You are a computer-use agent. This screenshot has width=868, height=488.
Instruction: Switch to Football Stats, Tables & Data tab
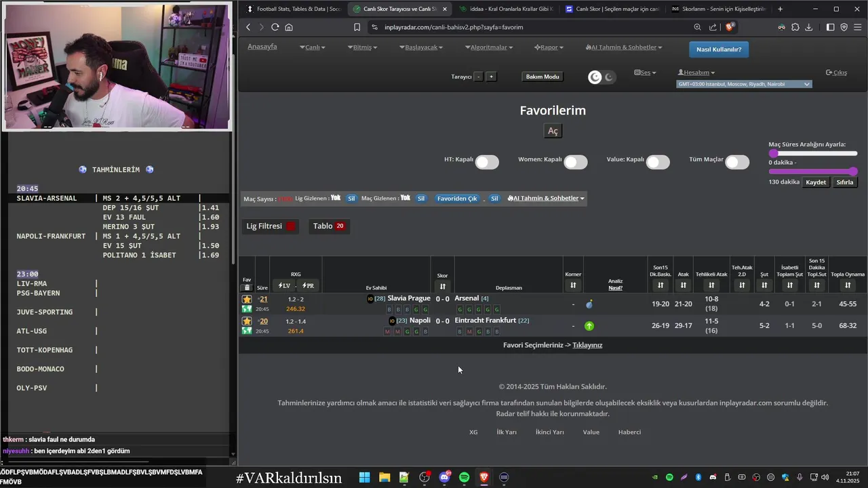pos(294,9)
